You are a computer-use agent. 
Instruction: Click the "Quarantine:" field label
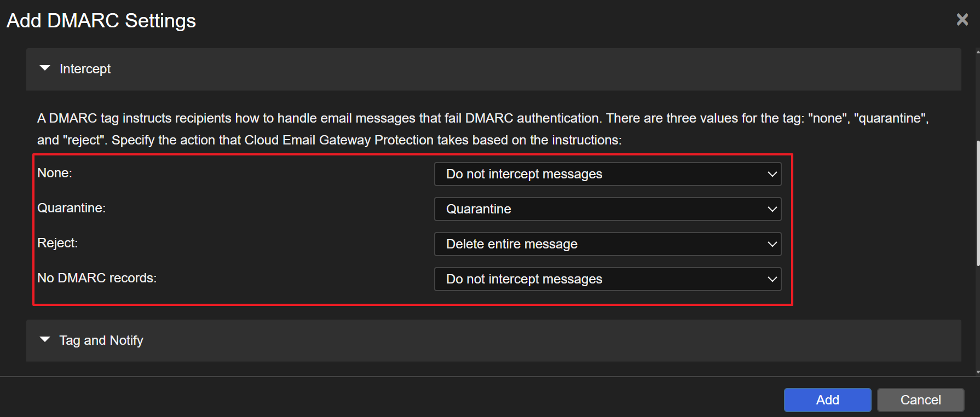pos(71,208)
